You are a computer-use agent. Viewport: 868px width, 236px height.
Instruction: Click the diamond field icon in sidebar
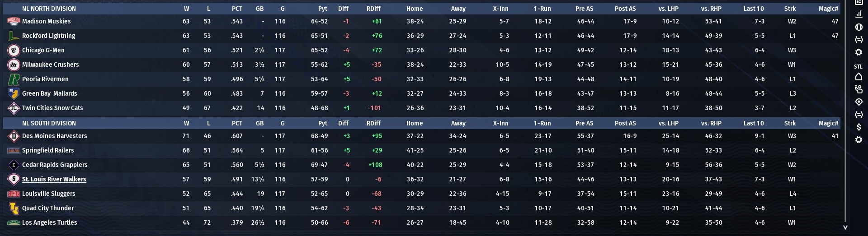pyautogui.click(x=859, y=102)
